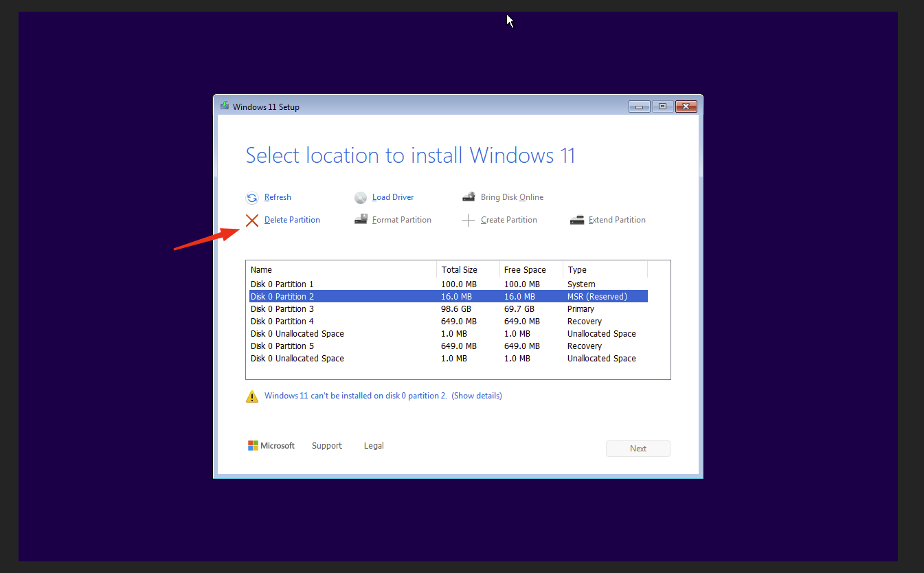Click the Extend Partition icon
Screen dimensions: 924x573
[576, 219]
